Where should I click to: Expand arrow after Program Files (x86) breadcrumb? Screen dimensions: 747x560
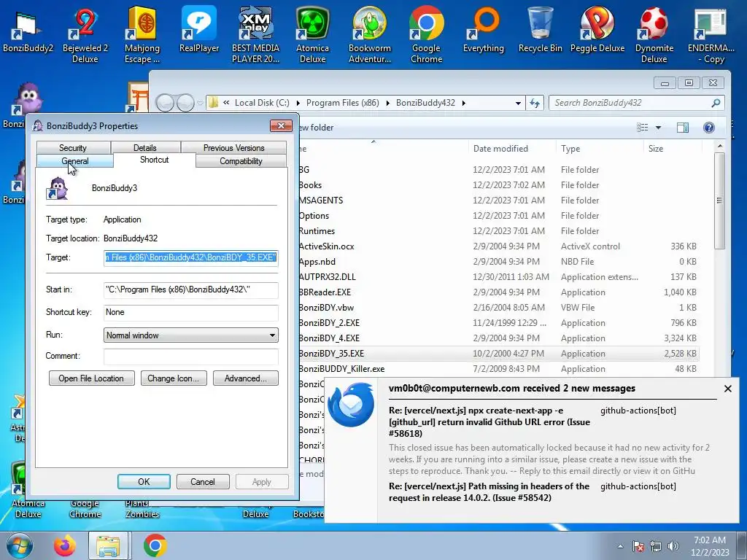pyautogui.click(x=388, y=103)
